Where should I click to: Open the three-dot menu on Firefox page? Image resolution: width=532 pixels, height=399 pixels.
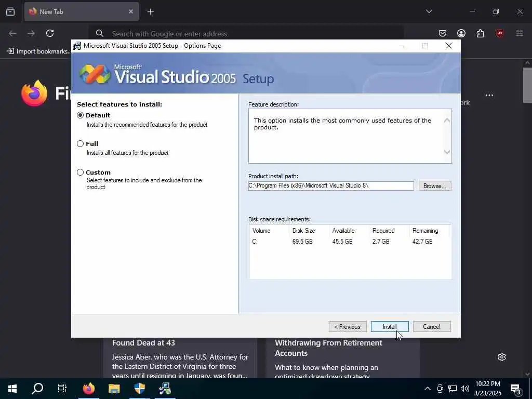[x=489, y=96]
